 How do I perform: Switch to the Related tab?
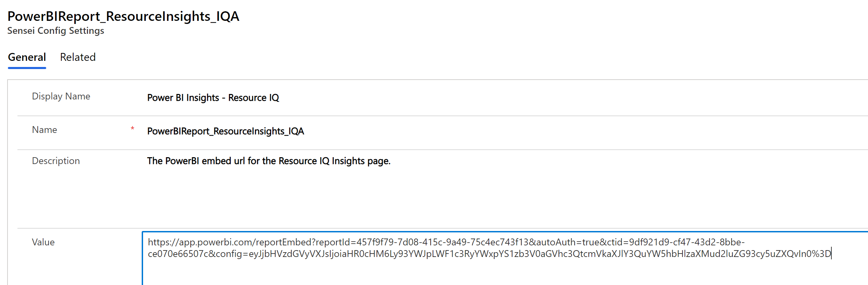click(x=78, y=57)
